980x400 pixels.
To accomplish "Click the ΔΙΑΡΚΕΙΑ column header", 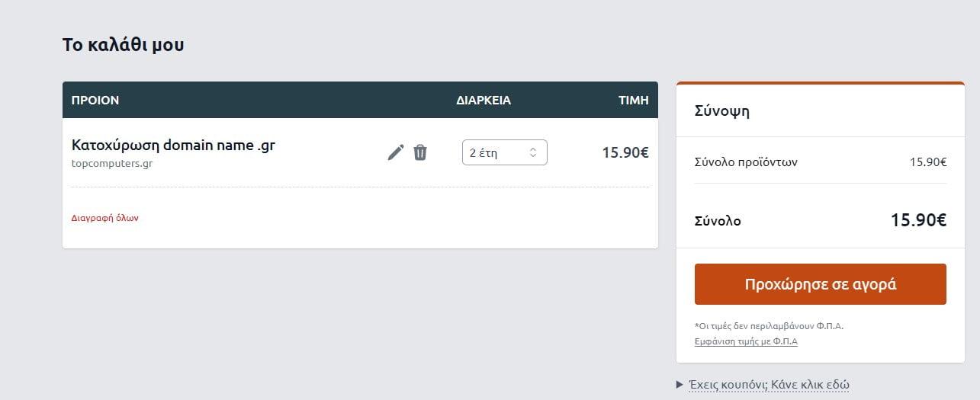I will (x=484, y=100).
